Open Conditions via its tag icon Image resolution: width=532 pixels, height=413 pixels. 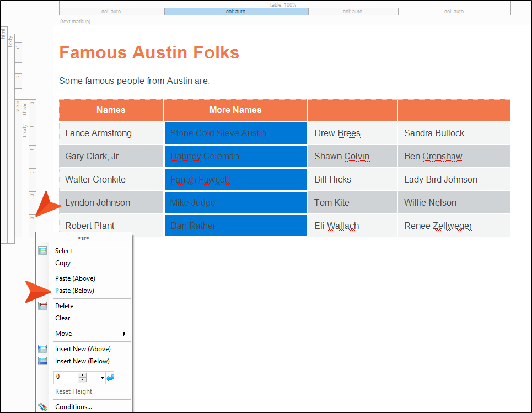[42, 407]
